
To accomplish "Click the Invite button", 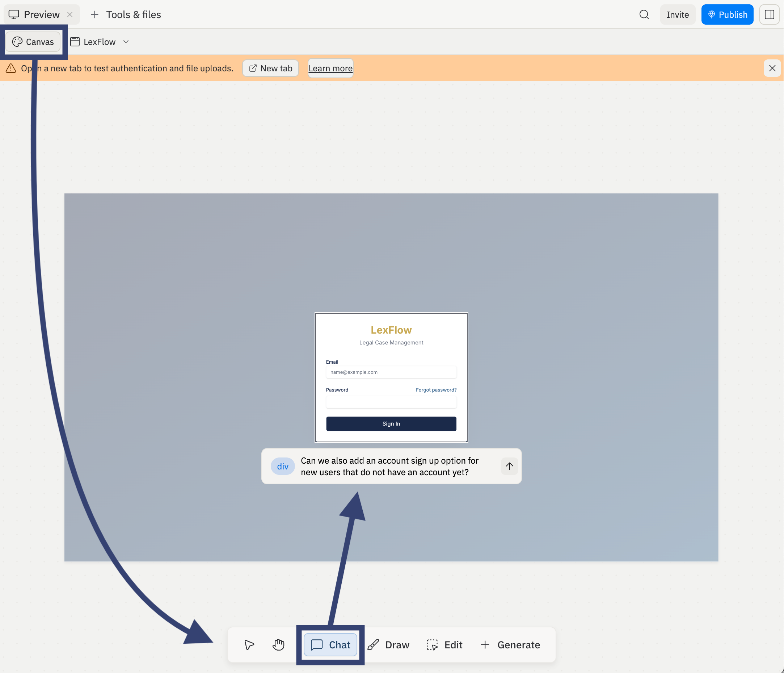I will tap(677, 15).
